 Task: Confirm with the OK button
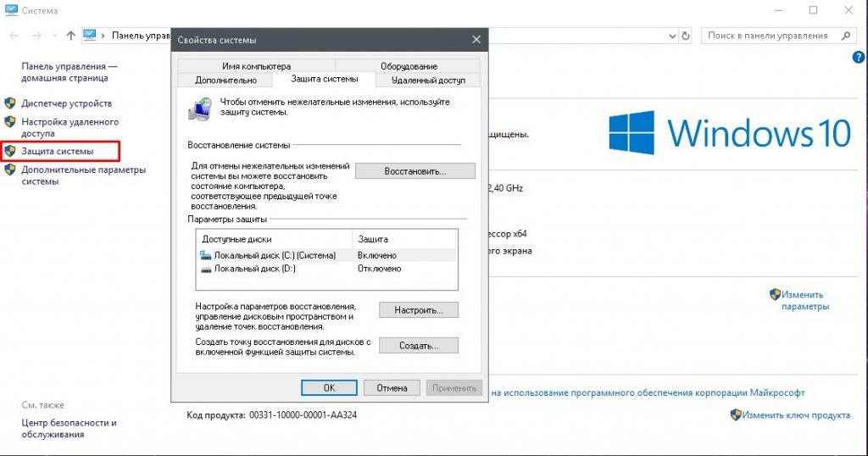pyautogui.click(x=330, y=388)
